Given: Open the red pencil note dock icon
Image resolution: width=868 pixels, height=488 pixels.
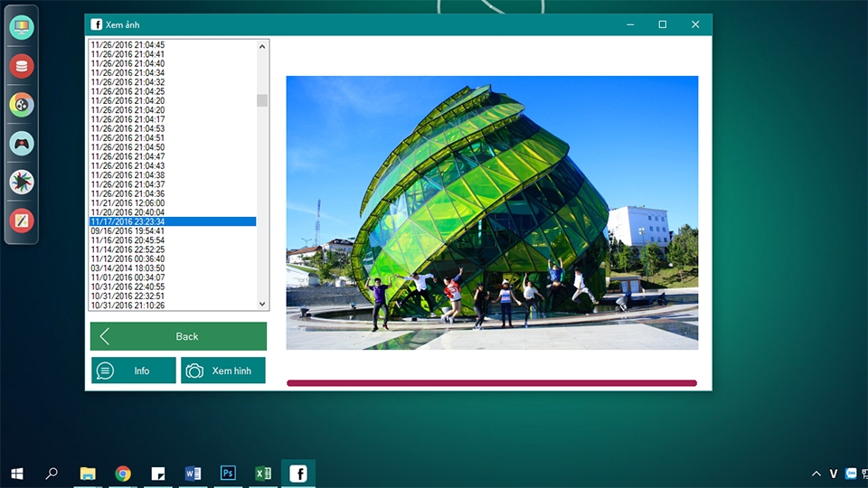Looking at the screenshot, I should [22, 221].
